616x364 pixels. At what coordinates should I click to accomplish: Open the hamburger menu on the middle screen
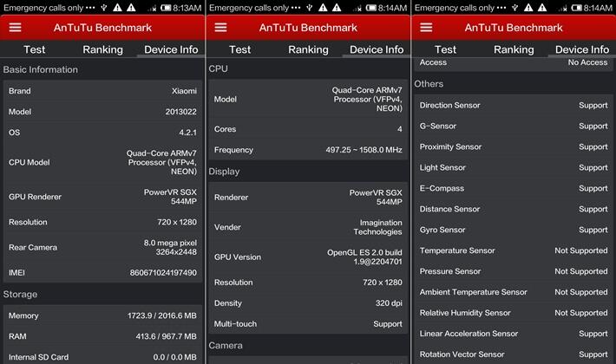tap(220, 27)
